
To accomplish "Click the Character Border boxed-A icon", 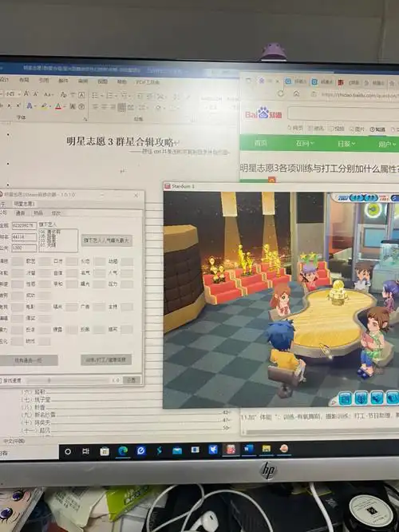I will pos(81,95).
